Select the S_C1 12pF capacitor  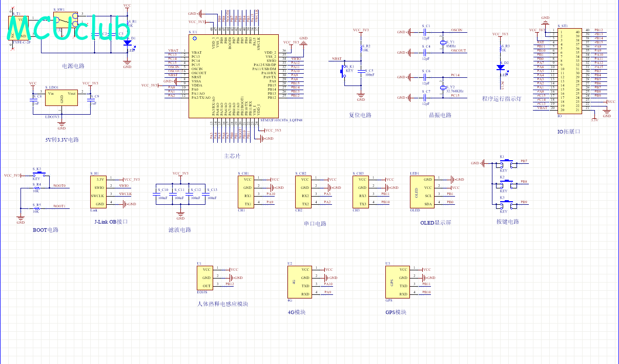point(426,32)
